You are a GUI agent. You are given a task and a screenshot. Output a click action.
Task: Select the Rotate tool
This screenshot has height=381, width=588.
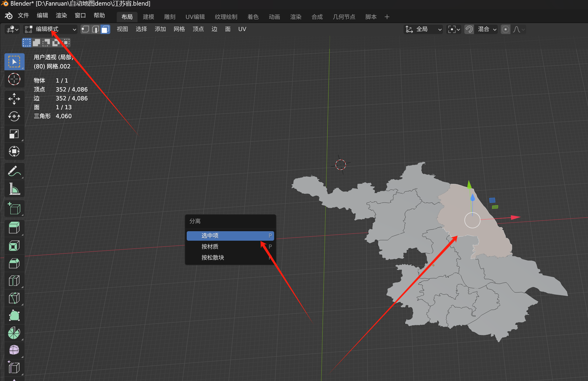pyautogui.click(x=14, y=116)
